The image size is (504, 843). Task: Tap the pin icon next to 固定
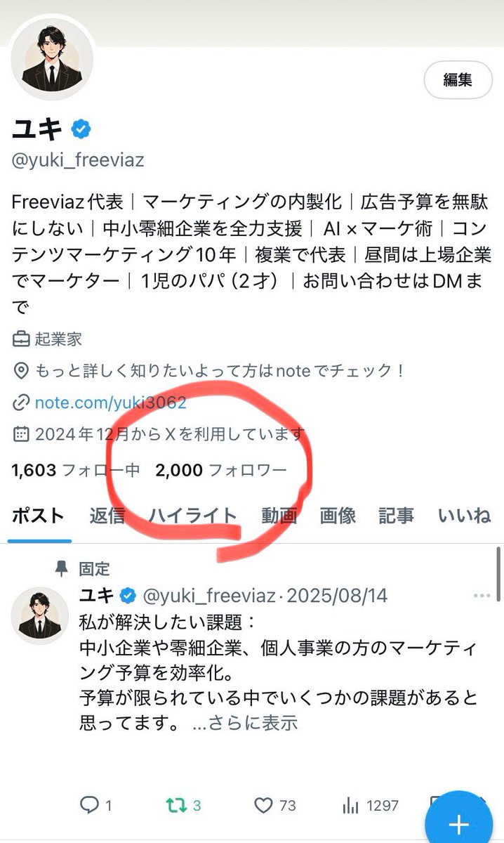coord(62,568)
